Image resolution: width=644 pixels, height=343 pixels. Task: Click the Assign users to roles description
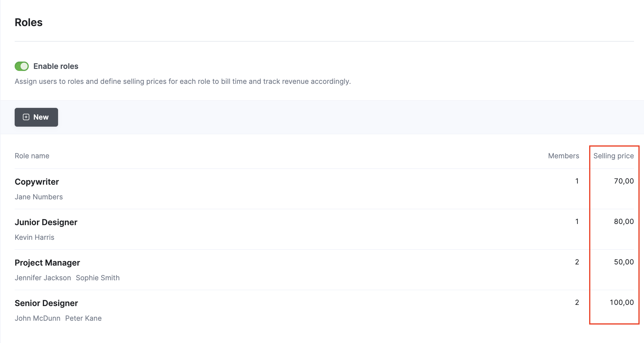coord(183,81)
